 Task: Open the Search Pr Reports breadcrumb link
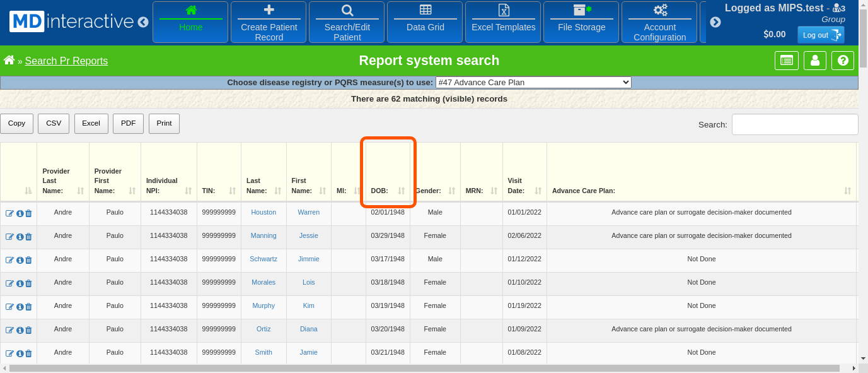pyautogui.click(x=66, y=61)
